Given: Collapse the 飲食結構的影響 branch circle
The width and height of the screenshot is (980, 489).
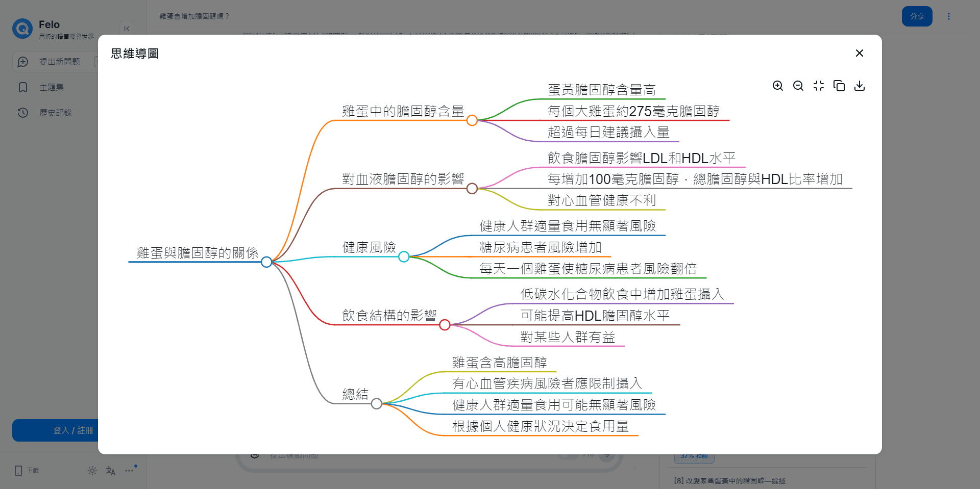Looking at the screenshot, I should (x=445, y=325).
